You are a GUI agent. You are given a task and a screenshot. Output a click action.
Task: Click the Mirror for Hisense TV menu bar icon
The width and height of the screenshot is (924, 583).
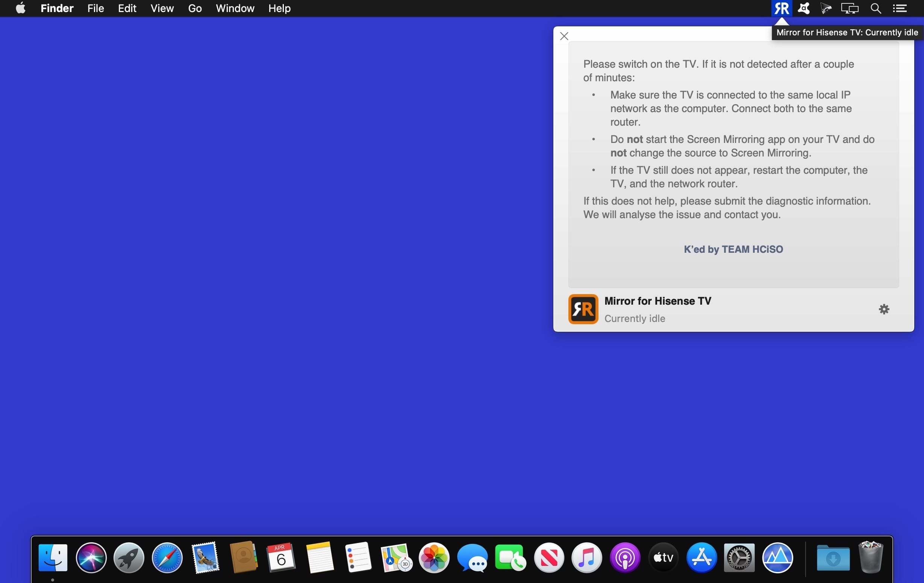pos(781,8)
